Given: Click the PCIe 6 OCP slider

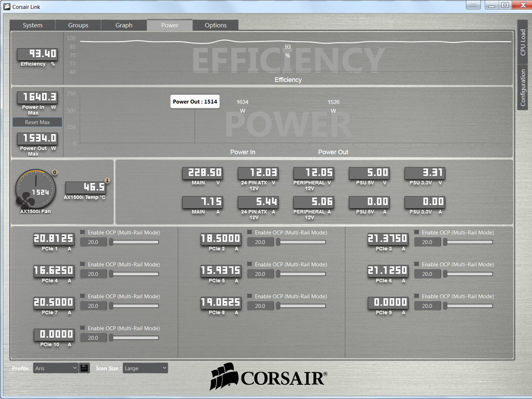Looking at the screenshot, I should click(468, 274).
